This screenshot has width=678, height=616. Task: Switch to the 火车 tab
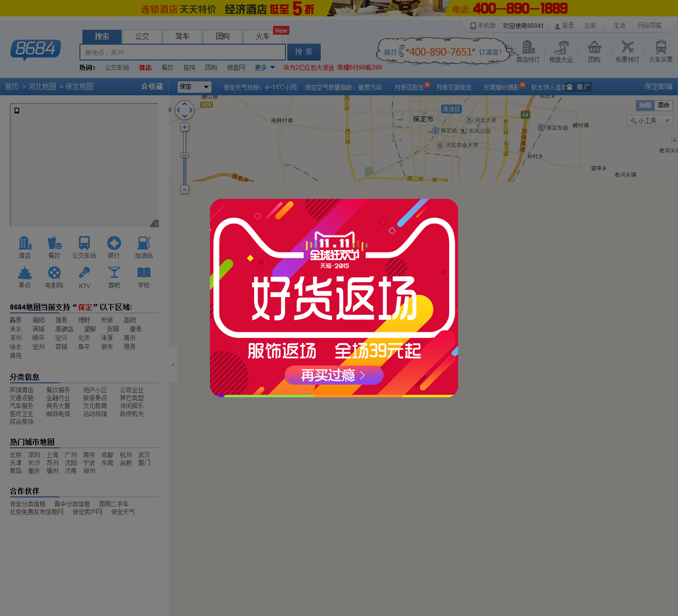263,36
